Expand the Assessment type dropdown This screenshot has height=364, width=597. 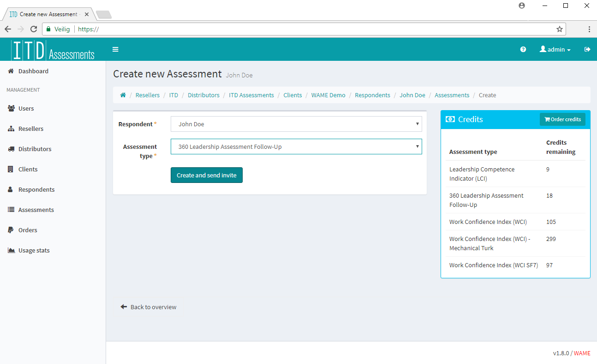(x=296, y=147)
